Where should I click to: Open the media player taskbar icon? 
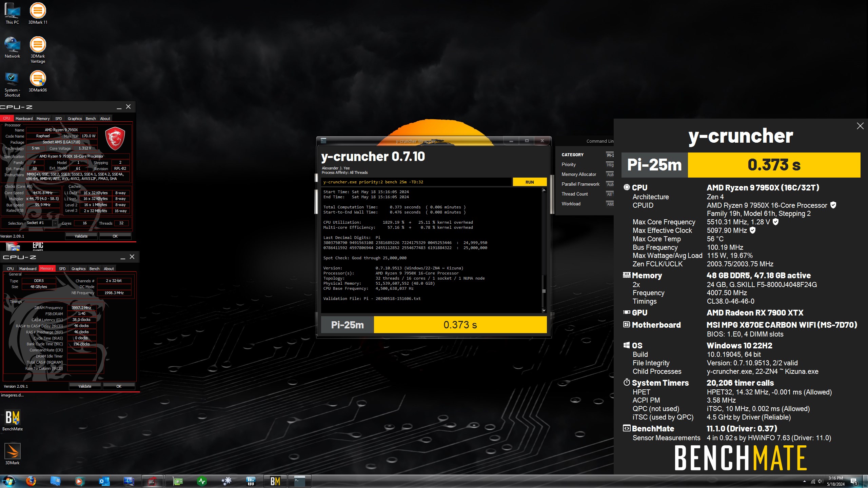click(x=79, y=481)
